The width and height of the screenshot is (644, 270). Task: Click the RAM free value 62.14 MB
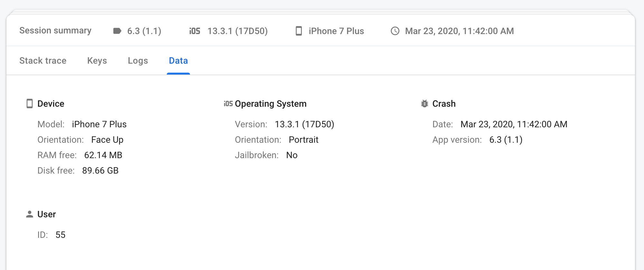click(x=103, y=155)
